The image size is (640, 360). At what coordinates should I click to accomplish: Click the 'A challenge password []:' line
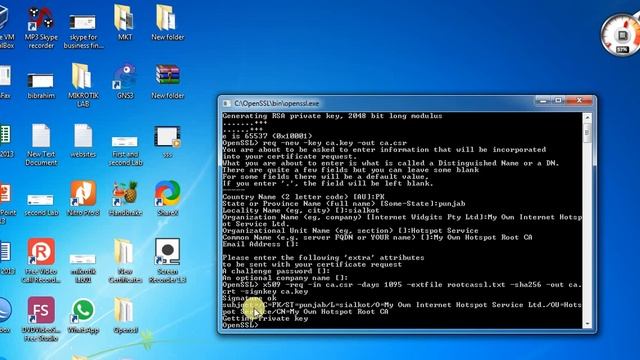pyautogui.click(x=276, y=271)
